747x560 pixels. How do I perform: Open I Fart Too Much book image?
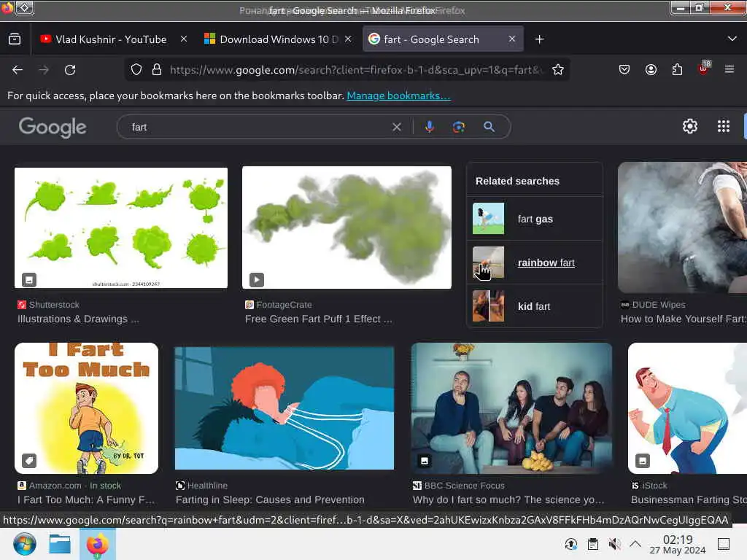pos(86,408)
